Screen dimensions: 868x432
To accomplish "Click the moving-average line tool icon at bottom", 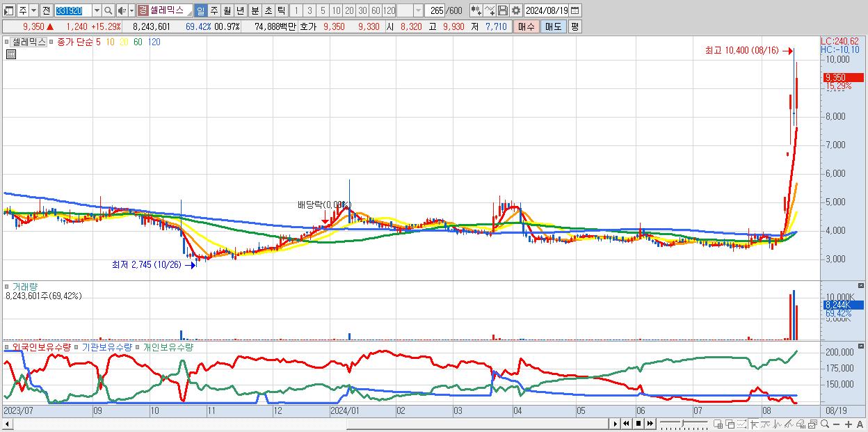I will (x=766, y=424).
